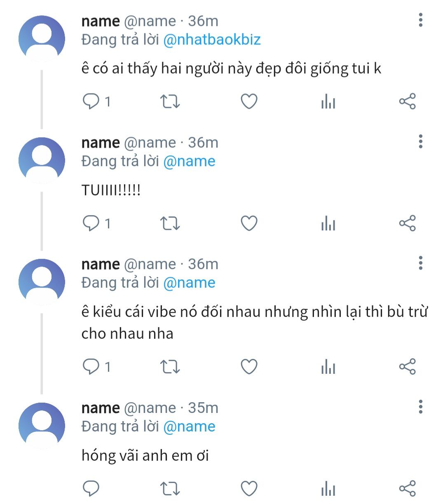Like the "TUIIII!!!!!" reply
This screenshot has height=504, width=445.
click(249, 223)
